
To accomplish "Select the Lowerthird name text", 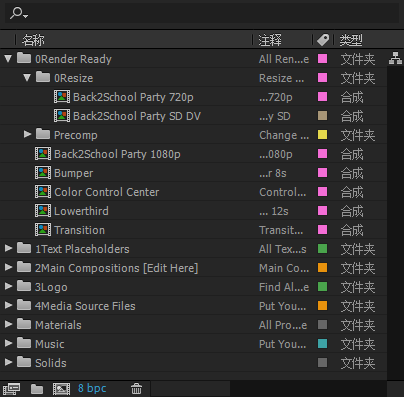I will point(81,211).
